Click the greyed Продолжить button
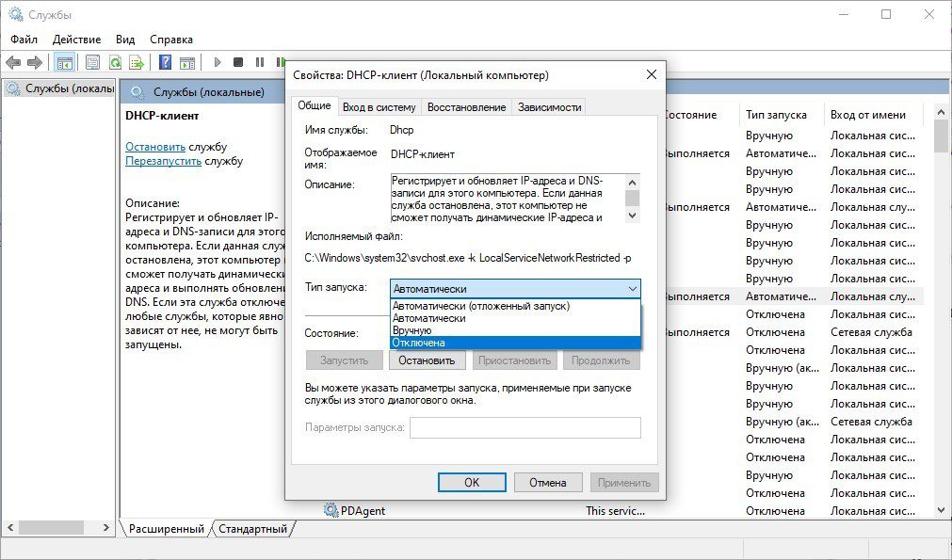 click(x=601, y=360)
